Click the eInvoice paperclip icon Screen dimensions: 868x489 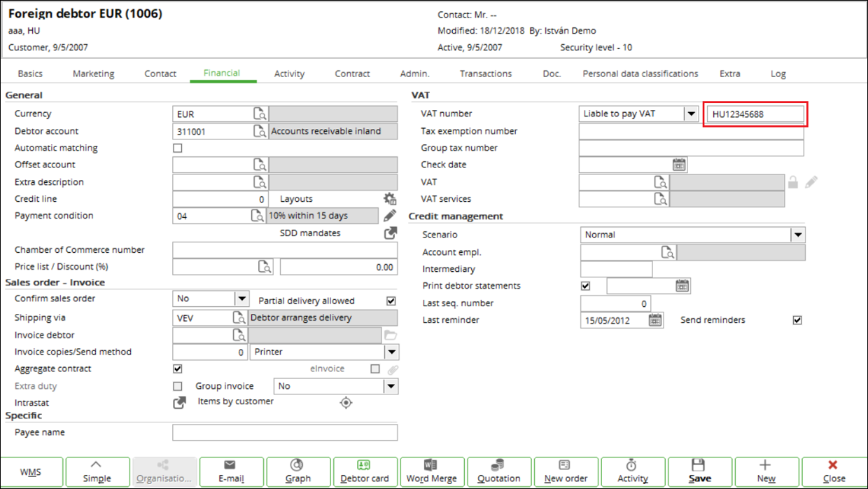(393, 369)
